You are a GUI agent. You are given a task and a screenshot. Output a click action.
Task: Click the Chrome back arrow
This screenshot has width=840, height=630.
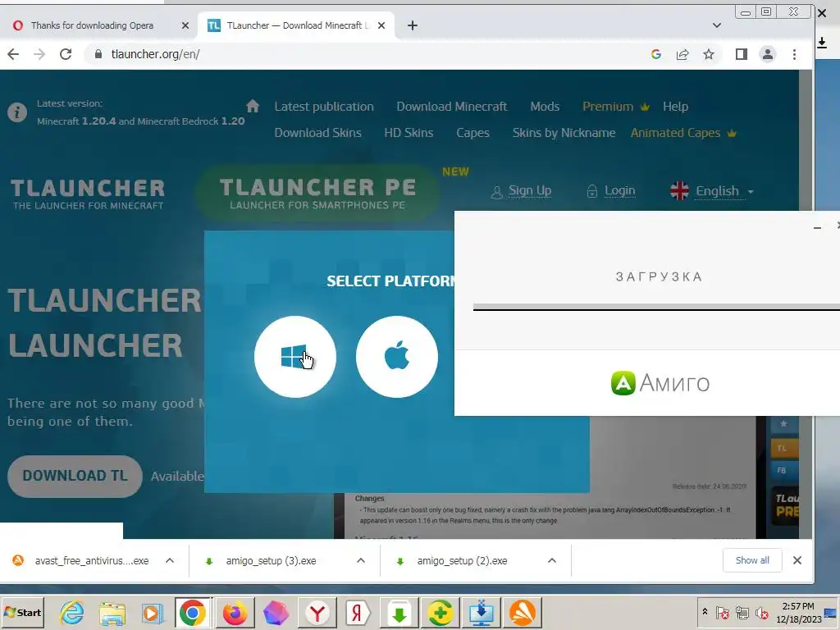point(13,54)
